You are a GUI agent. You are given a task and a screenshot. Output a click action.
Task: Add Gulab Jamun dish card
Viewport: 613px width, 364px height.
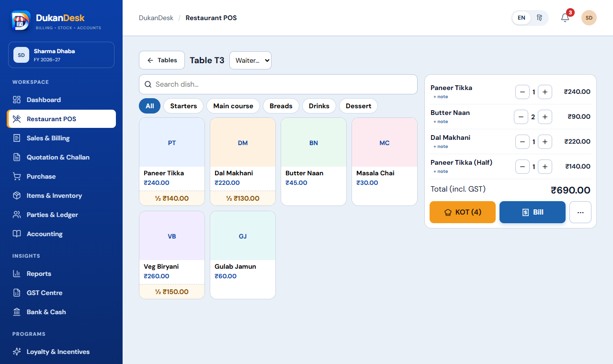[x=243, y=255]
